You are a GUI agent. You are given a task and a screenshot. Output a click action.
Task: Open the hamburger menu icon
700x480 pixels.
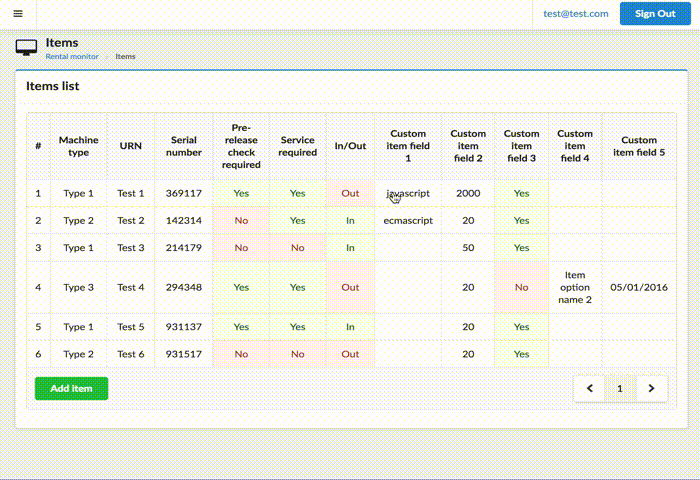[18, 14]
